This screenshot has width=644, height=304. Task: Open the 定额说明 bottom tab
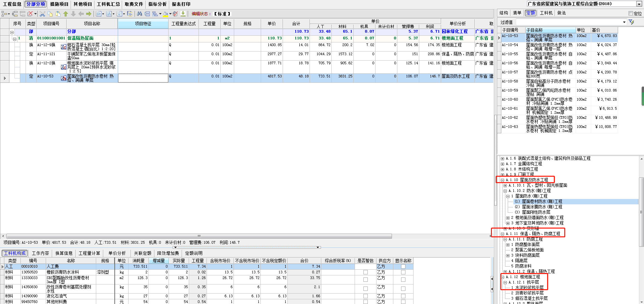(x=194, y=253)
